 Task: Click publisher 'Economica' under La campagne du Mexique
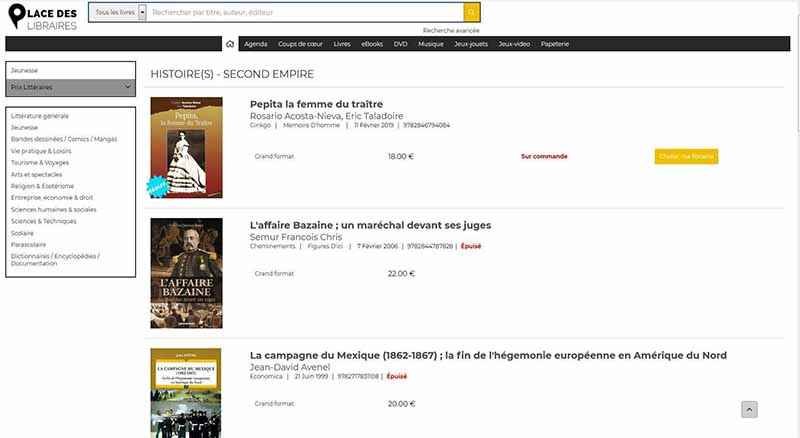tap(266, 376)
